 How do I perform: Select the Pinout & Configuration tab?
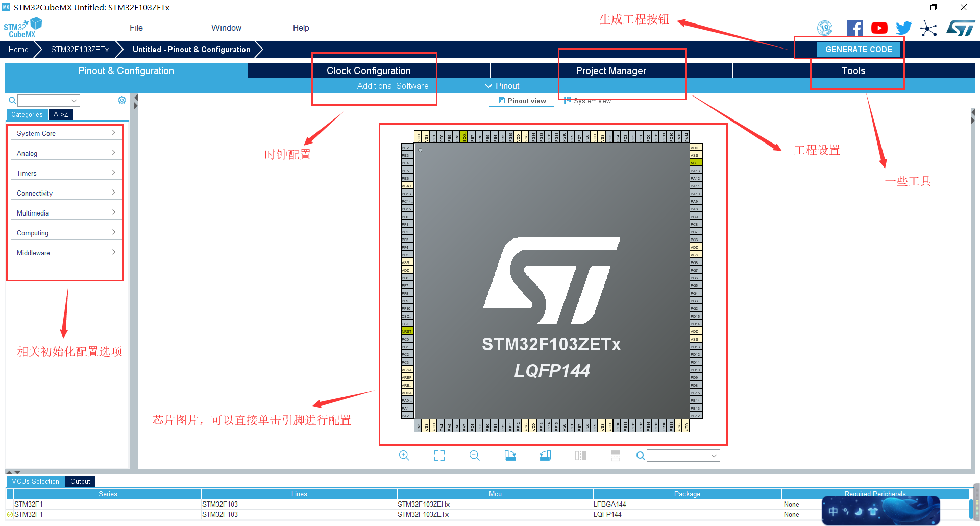(x=126, y=70)
